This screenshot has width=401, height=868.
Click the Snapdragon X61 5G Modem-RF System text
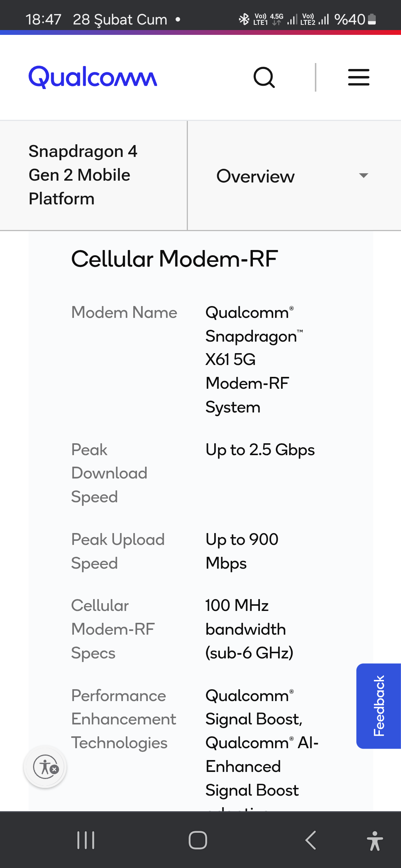coord(254,360)
